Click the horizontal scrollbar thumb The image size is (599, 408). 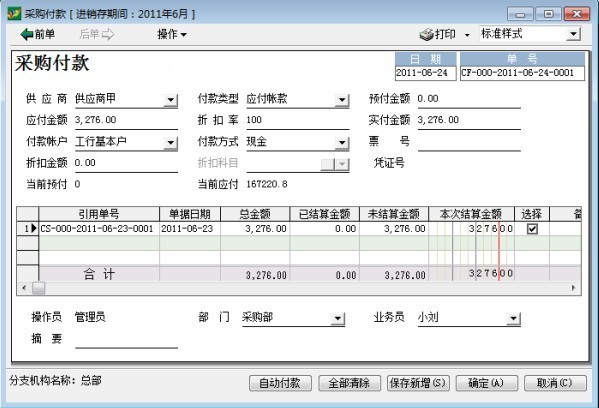click(38, 288)
